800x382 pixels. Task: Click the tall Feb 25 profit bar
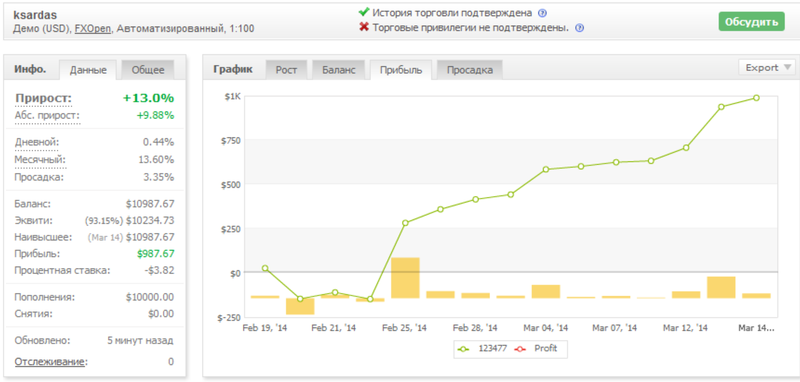405,278
